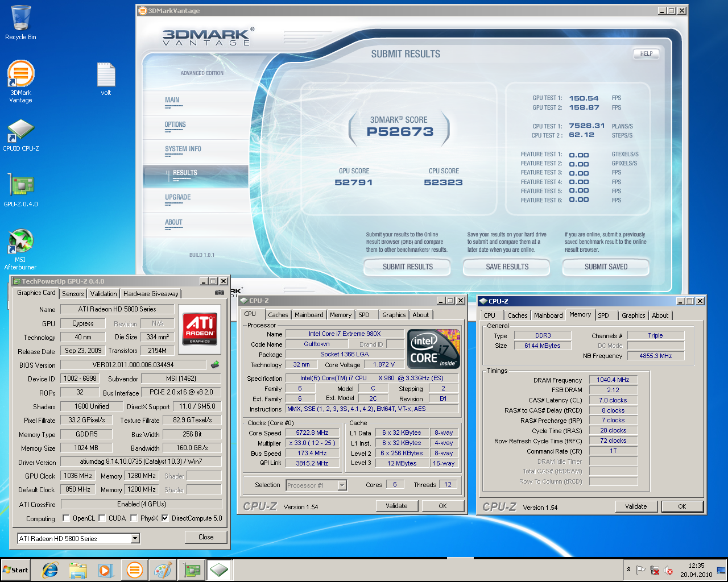The image size is (728, 582).
Task: Enable the CUDA checkbox in GPU-Z
Action: [x=102, y=518]
